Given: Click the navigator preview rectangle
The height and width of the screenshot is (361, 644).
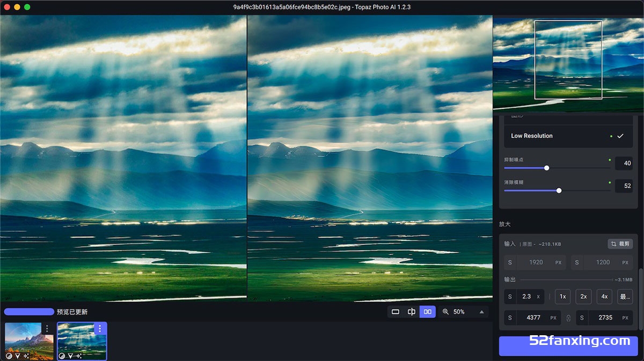Looking at the screenshot, I should [x=568, y=60].
